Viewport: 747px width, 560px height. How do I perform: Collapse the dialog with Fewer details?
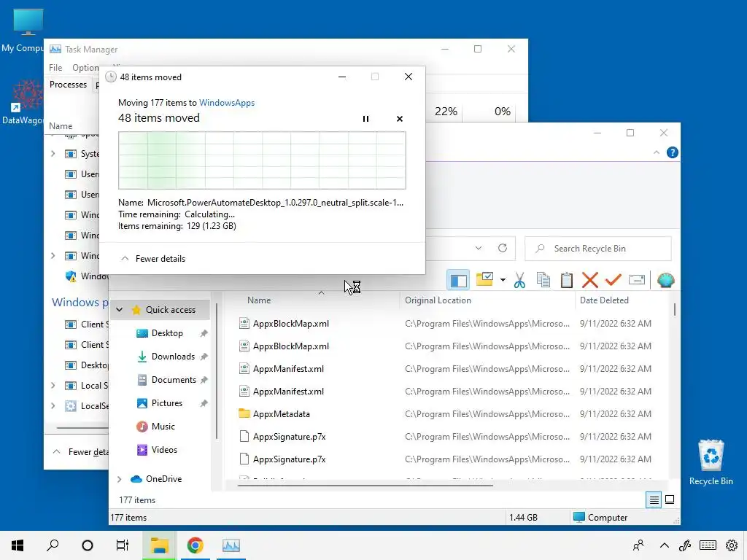(153, 259)
